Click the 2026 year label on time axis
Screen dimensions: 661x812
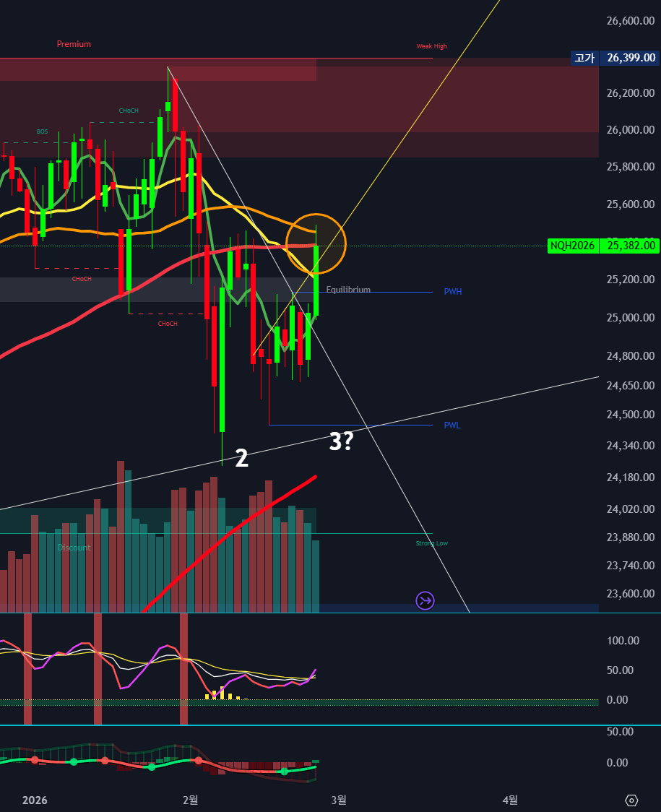pyautogui.click(x=35, y=800)
